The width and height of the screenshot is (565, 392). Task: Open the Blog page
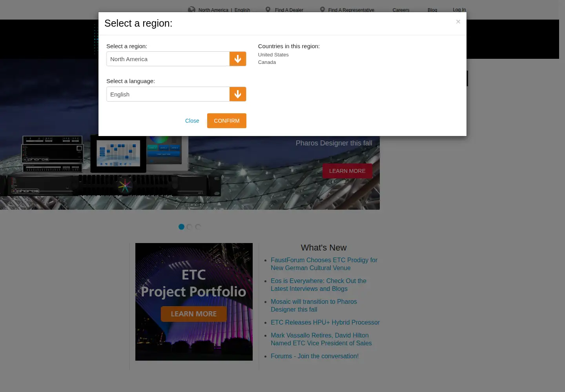[x=432, y=10]
